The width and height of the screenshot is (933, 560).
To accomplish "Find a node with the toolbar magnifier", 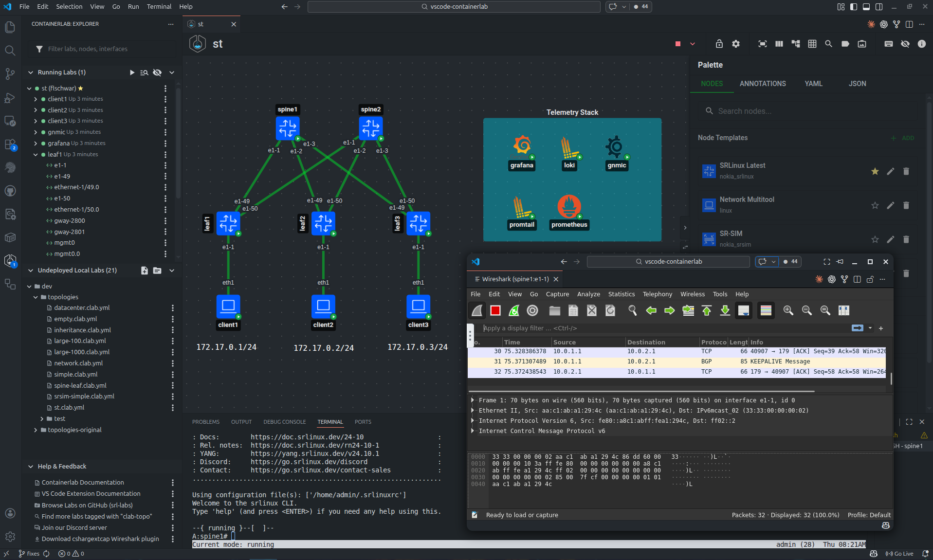I will (828, 44).
